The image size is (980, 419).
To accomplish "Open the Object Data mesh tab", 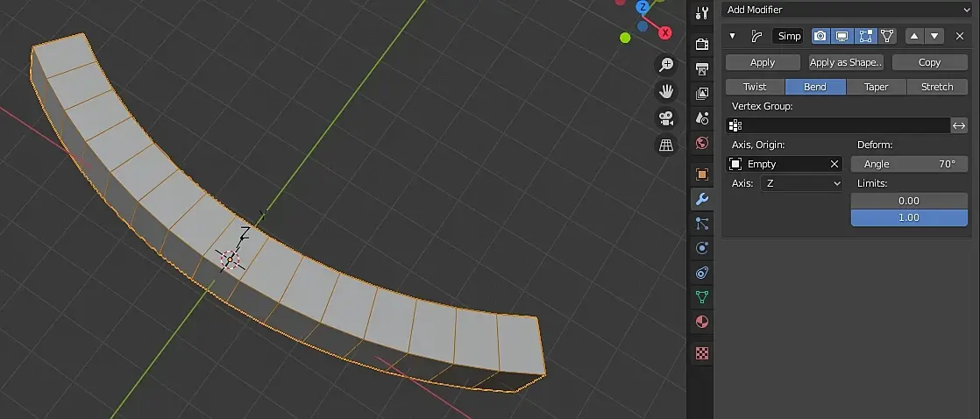I will [702, 297].
